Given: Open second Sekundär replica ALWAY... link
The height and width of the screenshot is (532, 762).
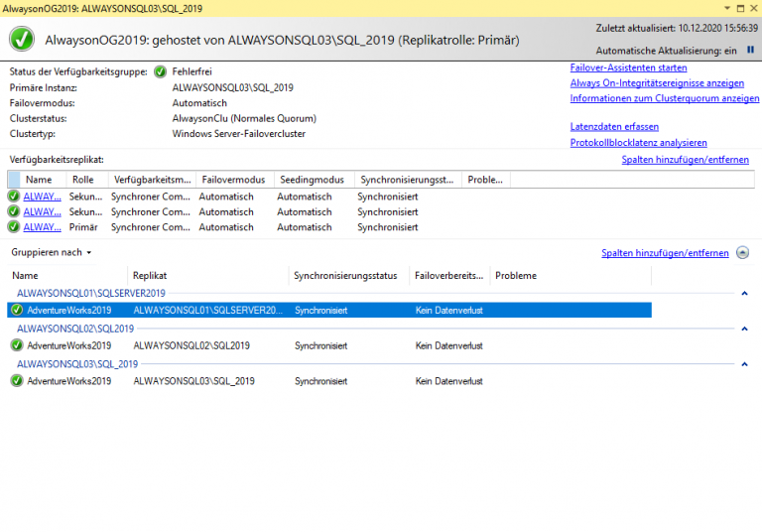Looking at the screenshot, I should pos(43,212).
